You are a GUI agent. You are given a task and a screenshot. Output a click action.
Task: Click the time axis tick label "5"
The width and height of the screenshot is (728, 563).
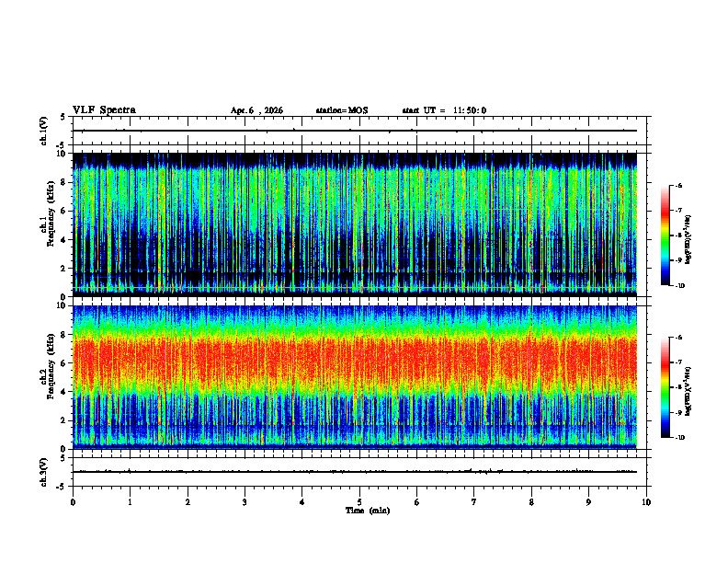(x=359, y=502)
